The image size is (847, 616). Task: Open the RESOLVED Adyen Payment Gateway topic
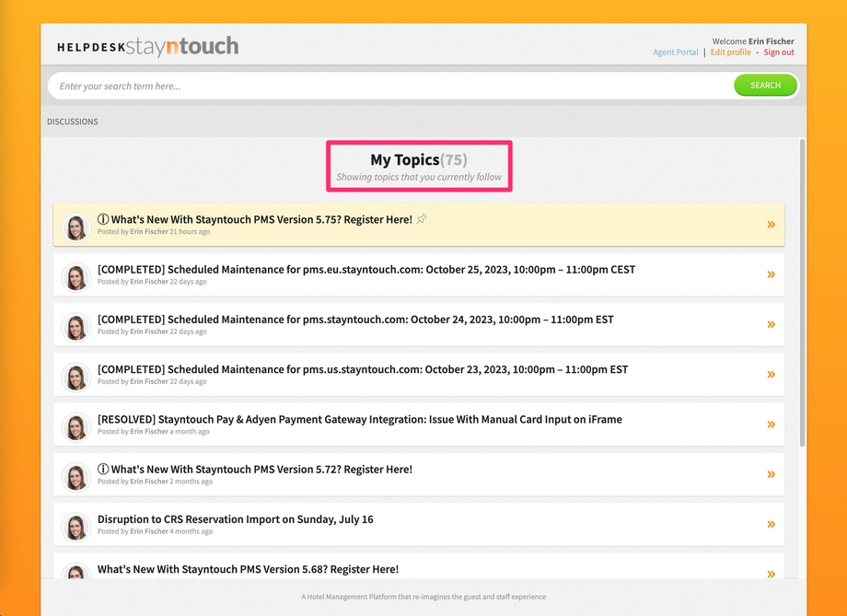click(x=360, y=419)
